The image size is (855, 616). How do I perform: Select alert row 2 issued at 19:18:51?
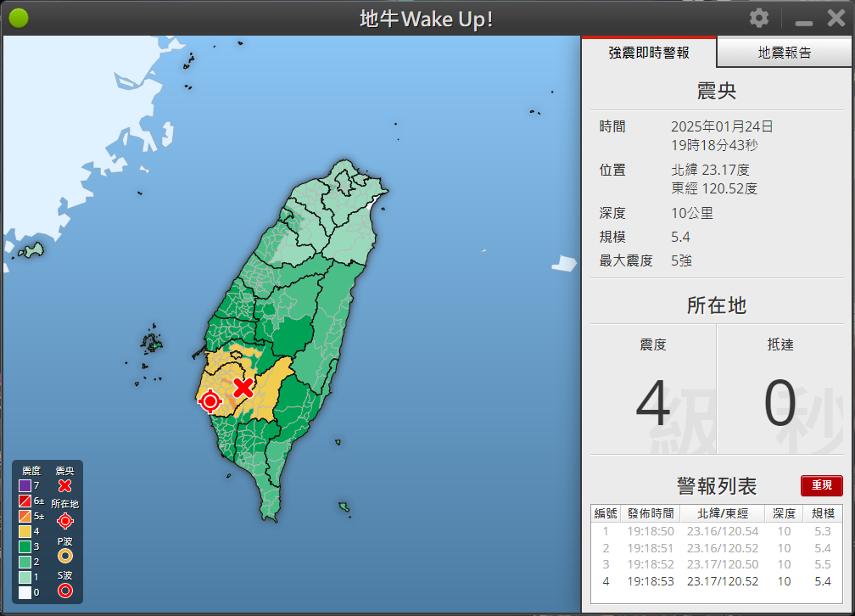(717, 548)
